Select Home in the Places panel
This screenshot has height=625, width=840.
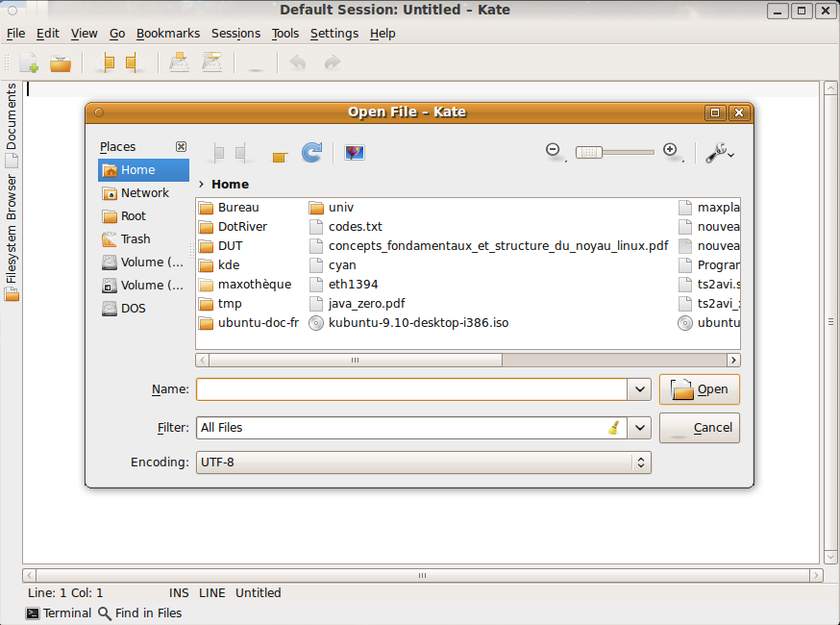coord(143,170)
